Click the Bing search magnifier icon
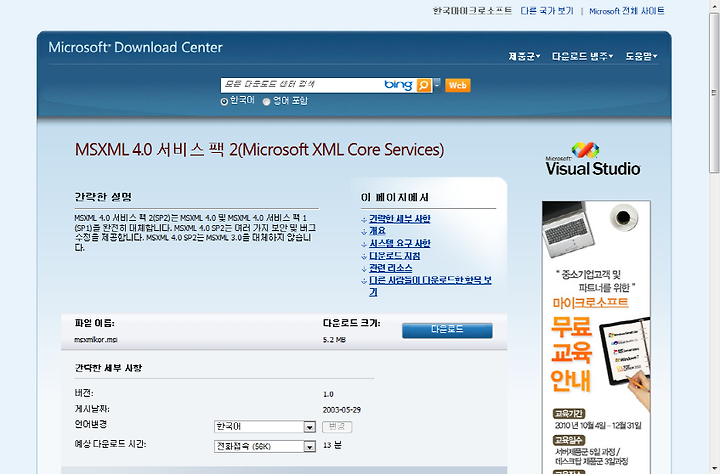720x474 pixels. tap(423, 85)
